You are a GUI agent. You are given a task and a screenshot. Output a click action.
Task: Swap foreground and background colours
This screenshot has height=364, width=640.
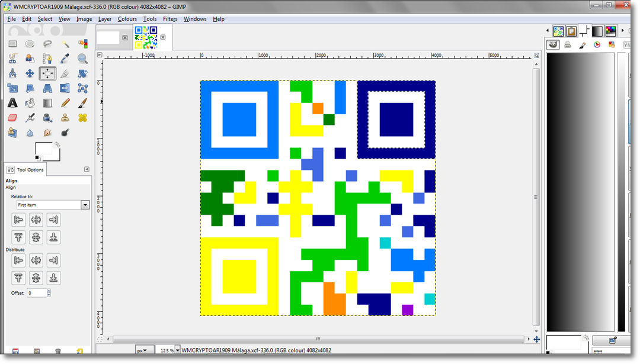click(57, 144)
